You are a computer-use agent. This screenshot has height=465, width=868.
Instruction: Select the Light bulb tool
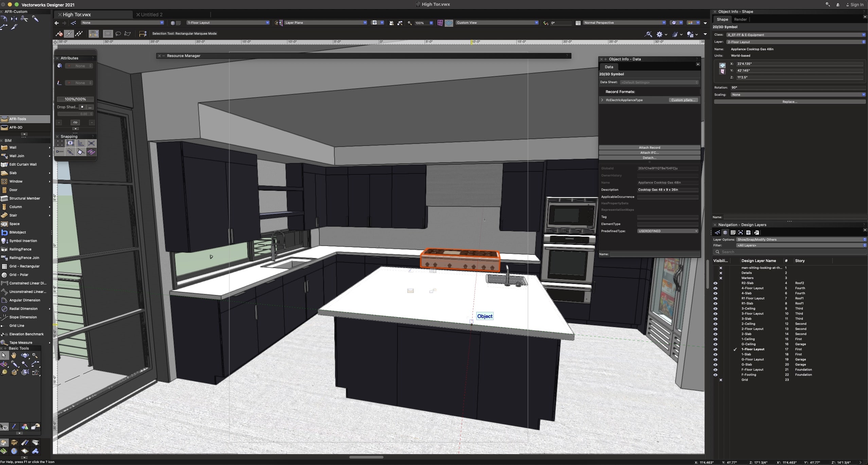[4, 372]
